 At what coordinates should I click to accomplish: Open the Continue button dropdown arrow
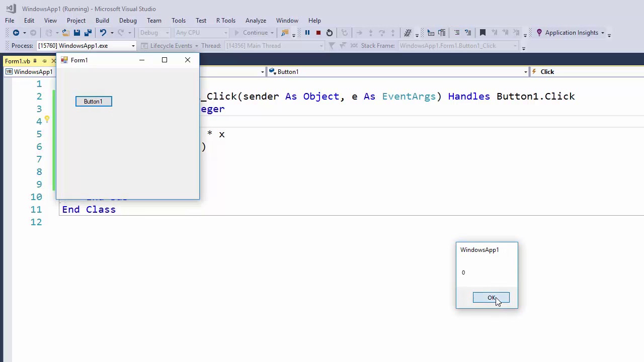pyautogui.click(x=272, y=33)
